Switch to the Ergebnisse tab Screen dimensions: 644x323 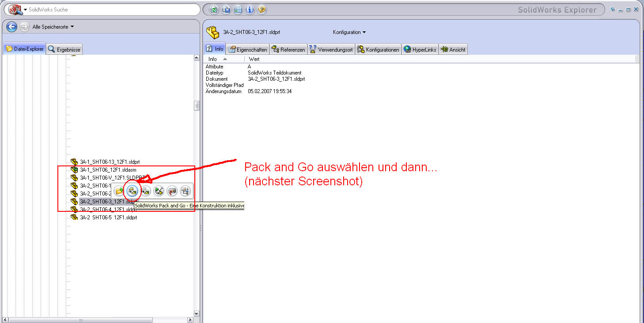64,49
